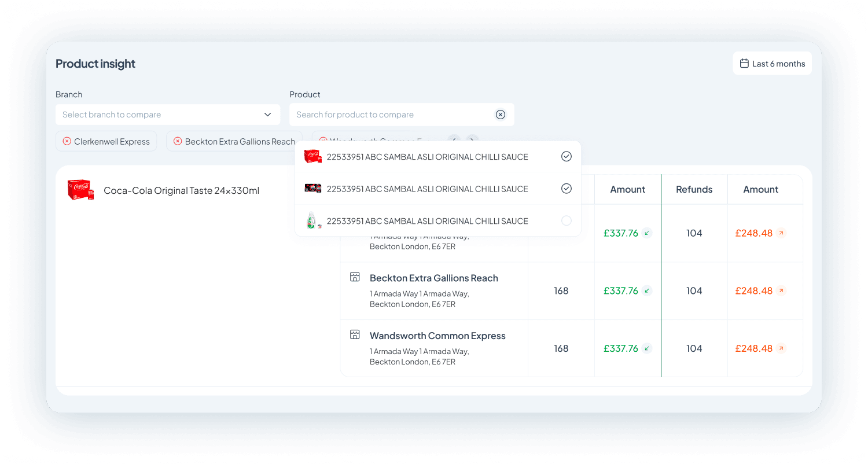Viewport: 868px width, 464px height.
Task: Click 168 in the Beckton Extra Gallions Reach row
Action: (x=561, y=291)
